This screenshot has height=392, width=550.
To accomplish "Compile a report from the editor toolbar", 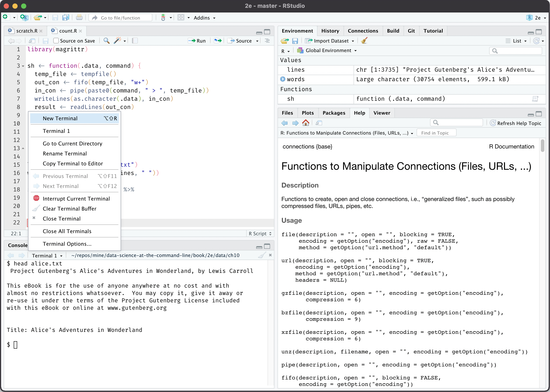I will click(135, 41).
